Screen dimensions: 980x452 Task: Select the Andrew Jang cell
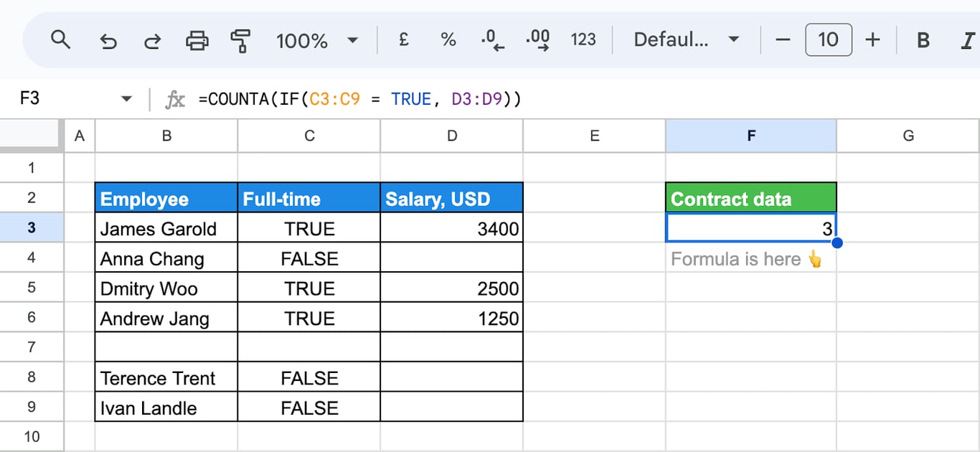[166, 318]
